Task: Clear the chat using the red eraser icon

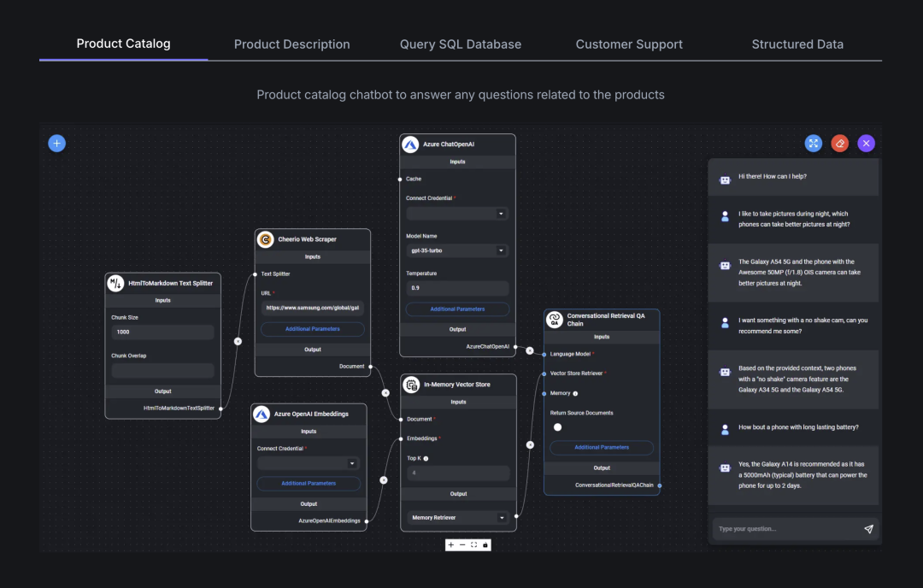Action: point(839,143)
